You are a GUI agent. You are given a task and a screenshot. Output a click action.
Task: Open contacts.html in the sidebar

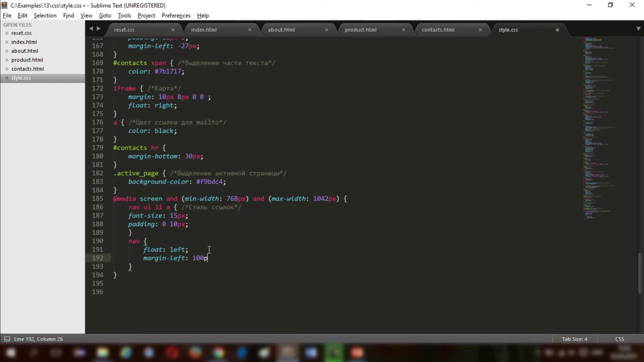point(28,69)
